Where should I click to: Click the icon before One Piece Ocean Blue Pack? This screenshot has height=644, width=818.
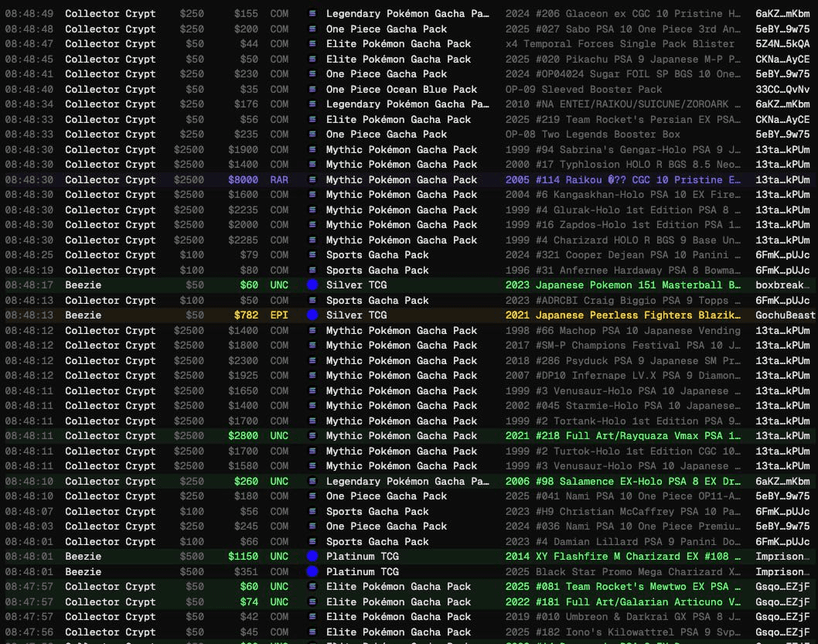pos(312,89)
